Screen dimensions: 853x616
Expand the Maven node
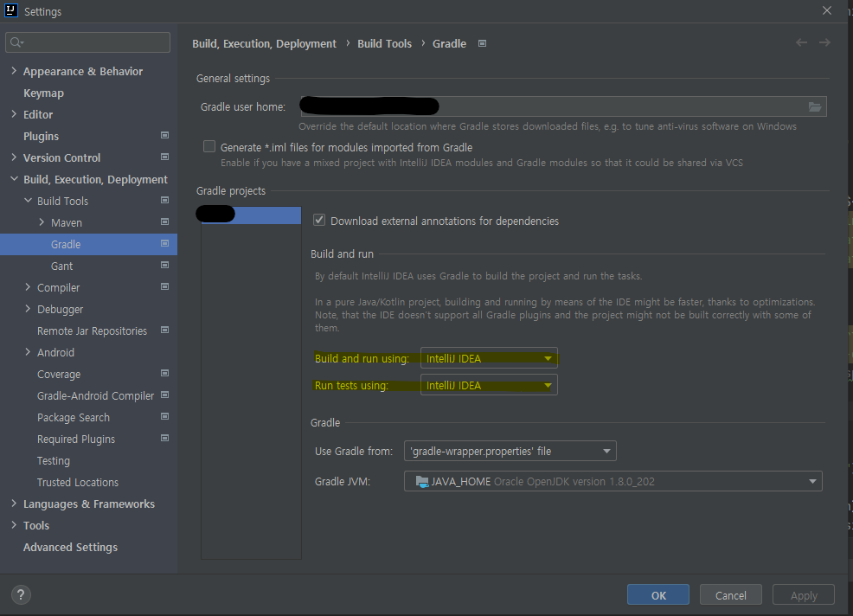[42, 222]
